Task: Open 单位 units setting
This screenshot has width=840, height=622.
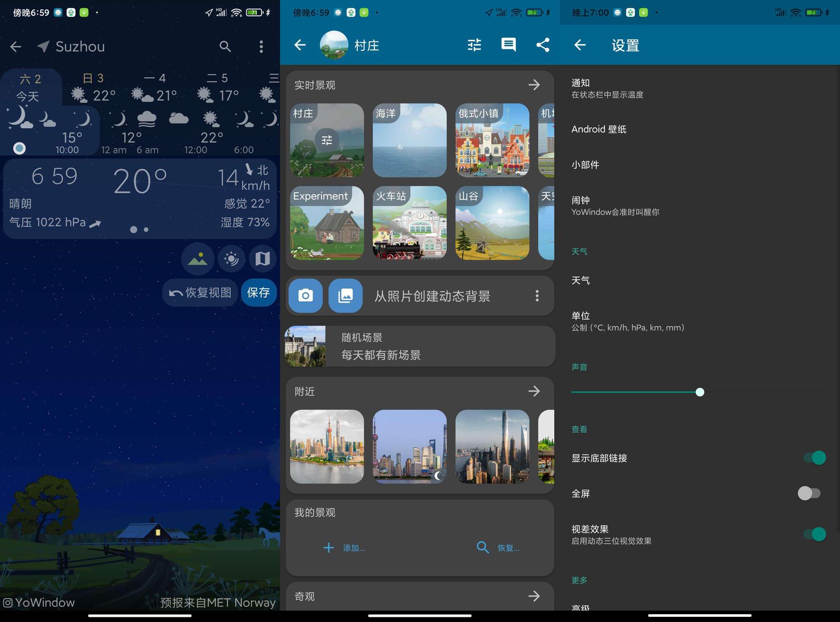Action: [x=700, y=321]
